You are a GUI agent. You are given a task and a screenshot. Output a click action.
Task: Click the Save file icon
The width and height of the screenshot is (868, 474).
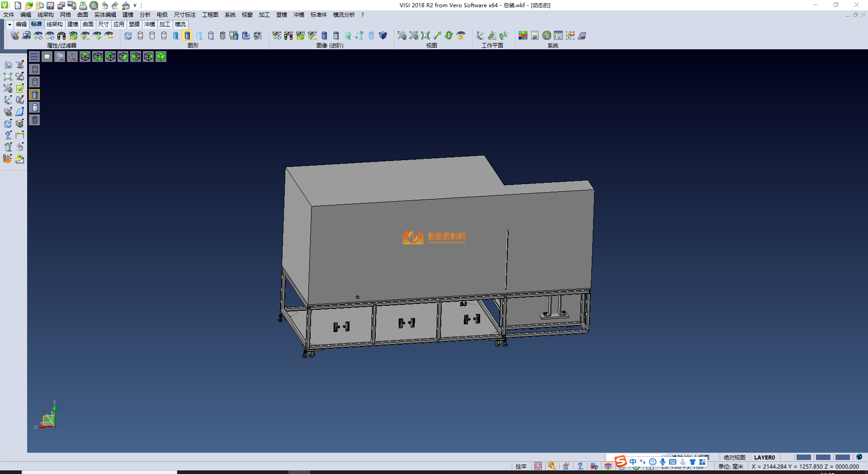[x=50, y=5]
